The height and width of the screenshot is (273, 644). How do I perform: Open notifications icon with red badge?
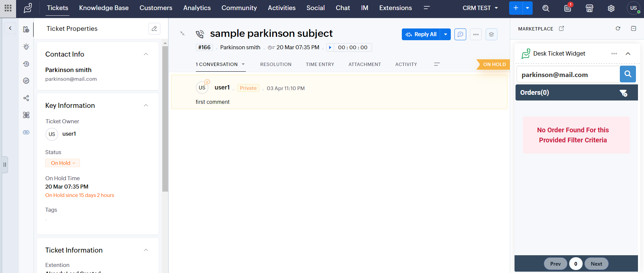[x=568, y=8]
